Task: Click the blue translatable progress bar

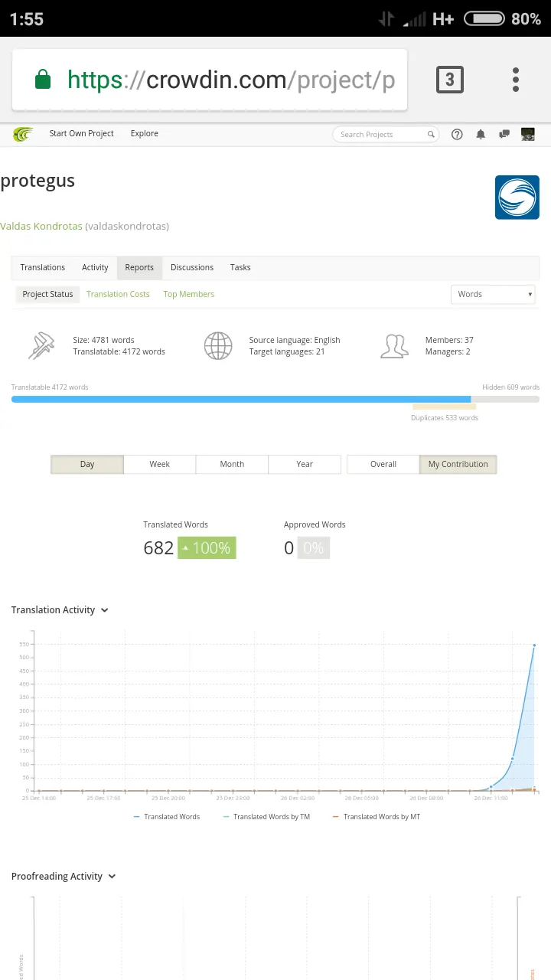Action: click(241, 400)
